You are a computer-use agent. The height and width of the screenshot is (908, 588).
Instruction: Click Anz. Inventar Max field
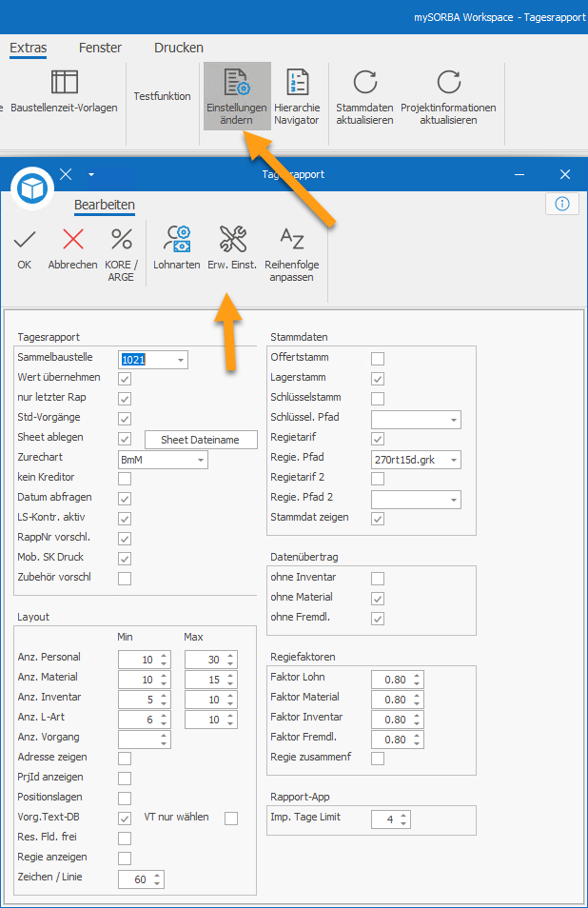tap(210, 700)
